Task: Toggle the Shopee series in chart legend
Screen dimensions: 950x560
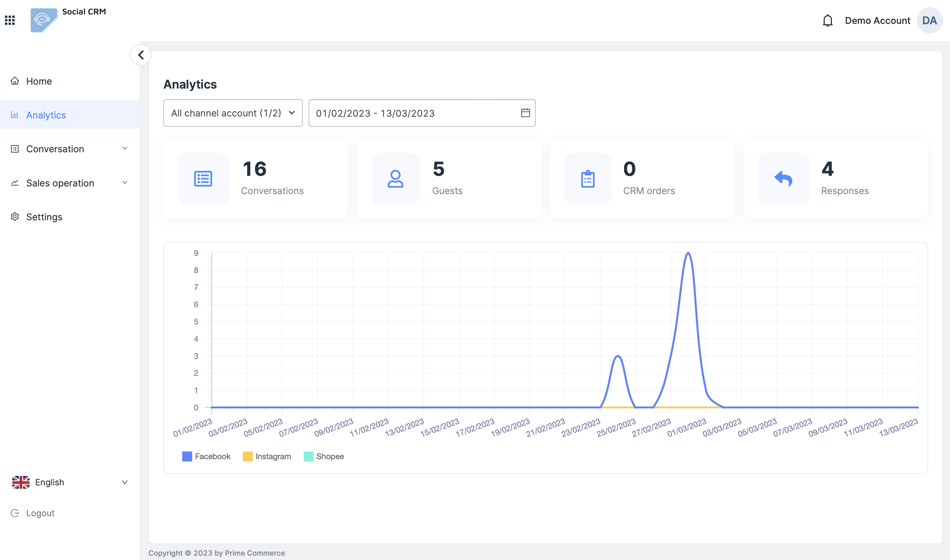Action: 324,456
